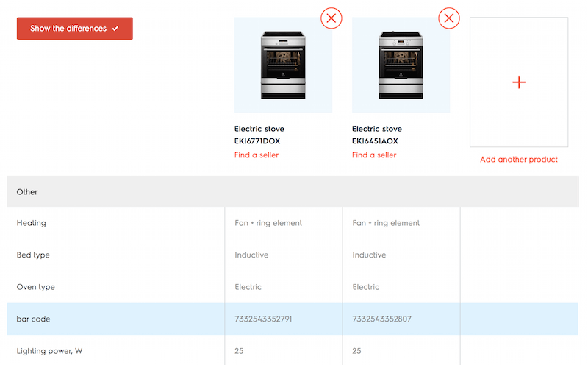Select the Lighting power, W row label
Image resolution: width=588 pixels, height=365 pixels.
pos(49,351)
